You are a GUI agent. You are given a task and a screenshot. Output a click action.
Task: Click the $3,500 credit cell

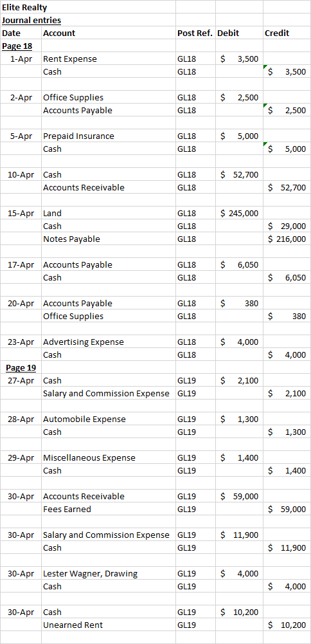(x=287, y=72)
